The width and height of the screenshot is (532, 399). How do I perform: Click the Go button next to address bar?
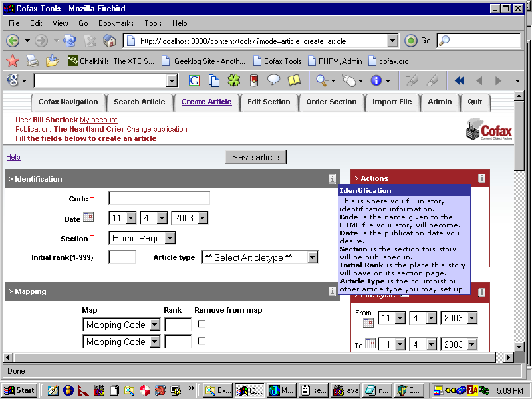(x=418, y=41)
